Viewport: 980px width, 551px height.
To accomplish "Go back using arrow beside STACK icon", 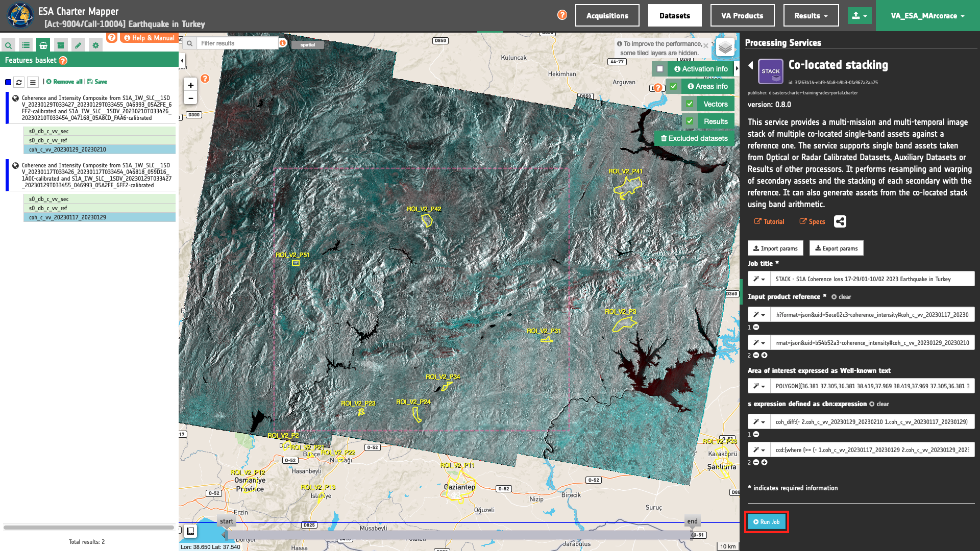I will coord(751,65).
